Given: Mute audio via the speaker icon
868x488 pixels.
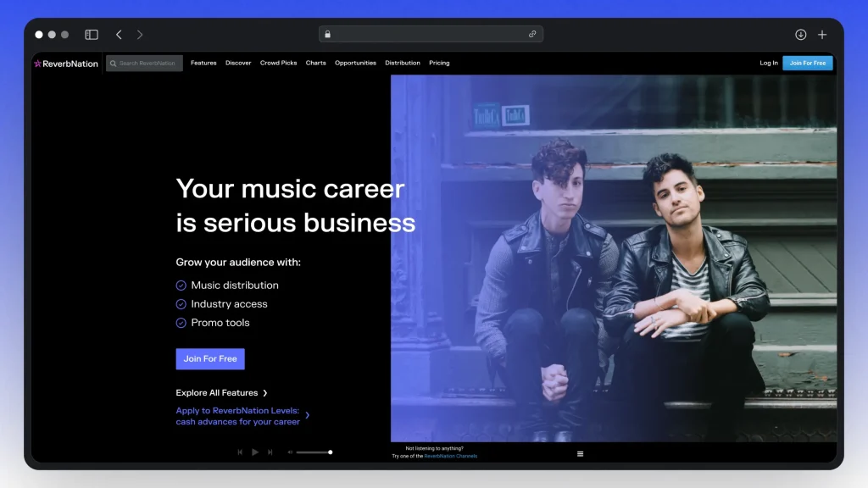Looking at the screenshot, I should 290,452.
